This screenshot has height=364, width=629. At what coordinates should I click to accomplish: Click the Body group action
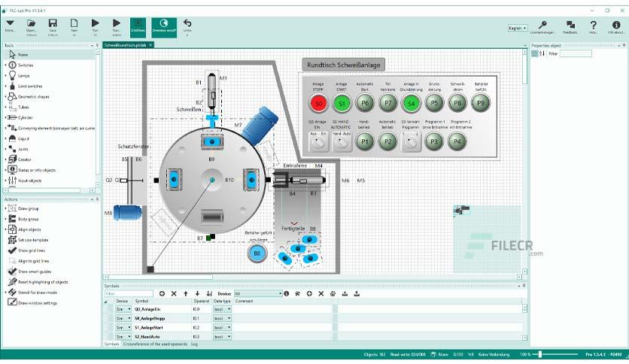coord(28,219)
